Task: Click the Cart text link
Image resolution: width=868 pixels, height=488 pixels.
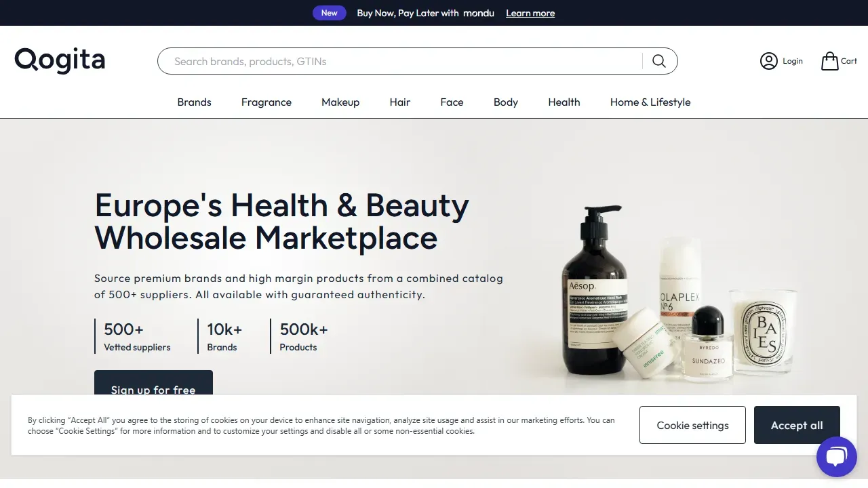Action: point(849,61)
